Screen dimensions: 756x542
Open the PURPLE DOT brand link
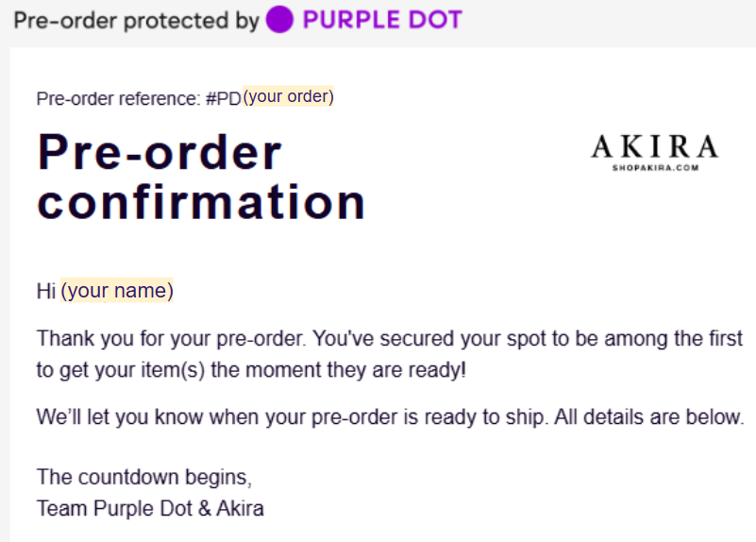pos(382,20)
